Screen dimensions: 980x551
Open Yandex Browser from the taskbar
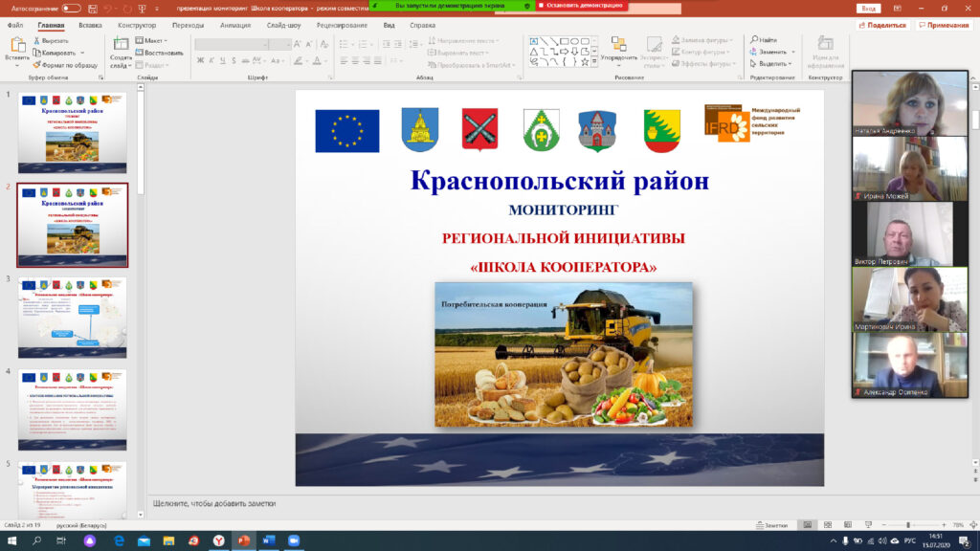[x=219, y=540]
